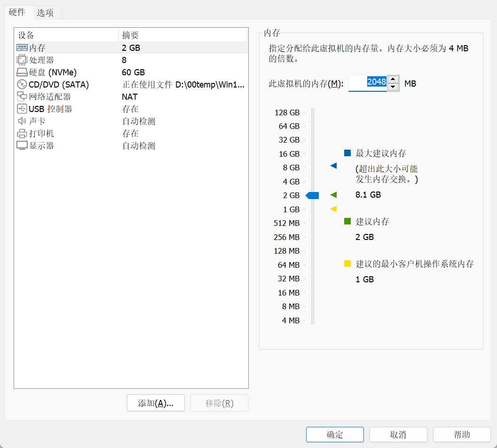
Task: Click the memory (内存) device icon
Action: click(x=22, y=48)
